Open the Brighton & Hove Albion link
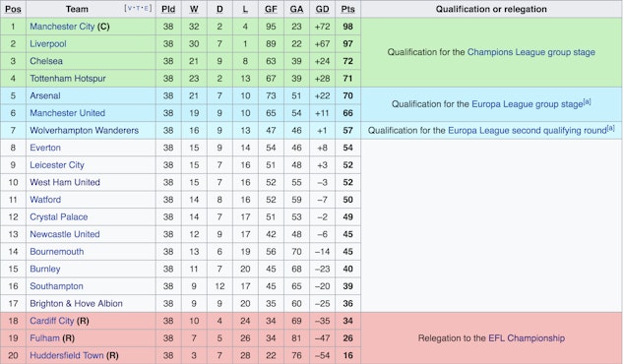623x364 pixels. point(77,304)
